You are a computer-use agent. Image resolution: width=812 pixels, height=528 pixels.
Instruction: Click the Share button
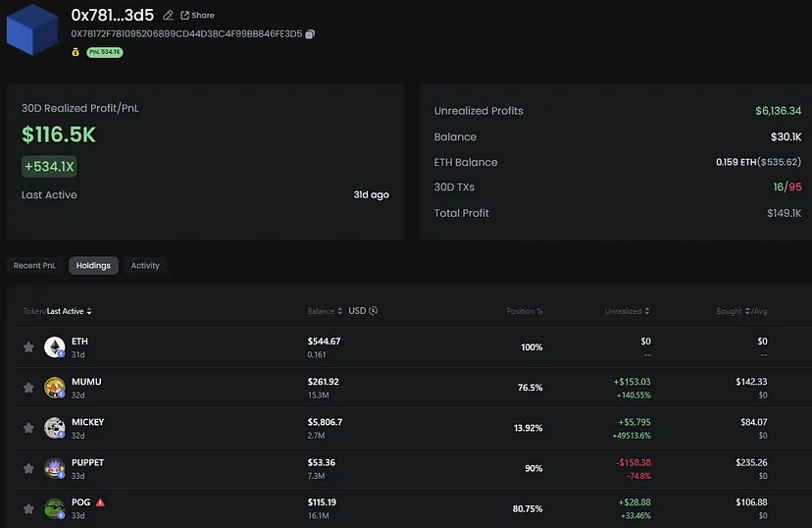tap(197, 16)
